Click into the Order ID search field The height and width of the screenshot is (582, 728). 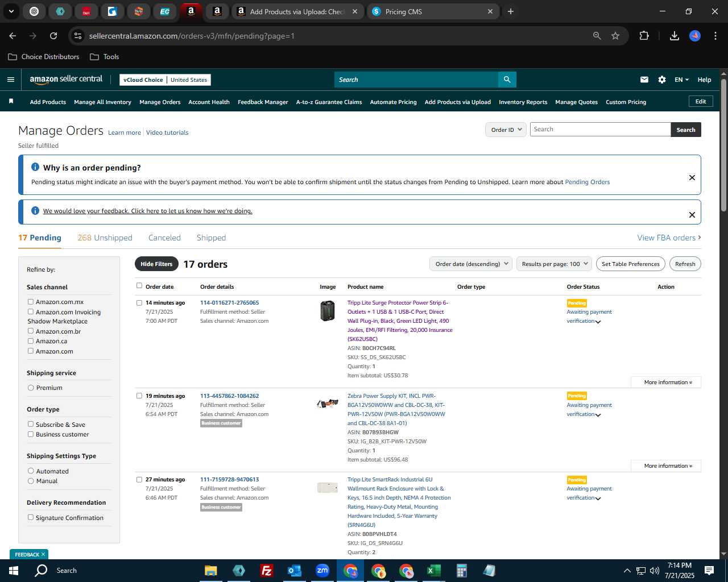tap(600, 130)
